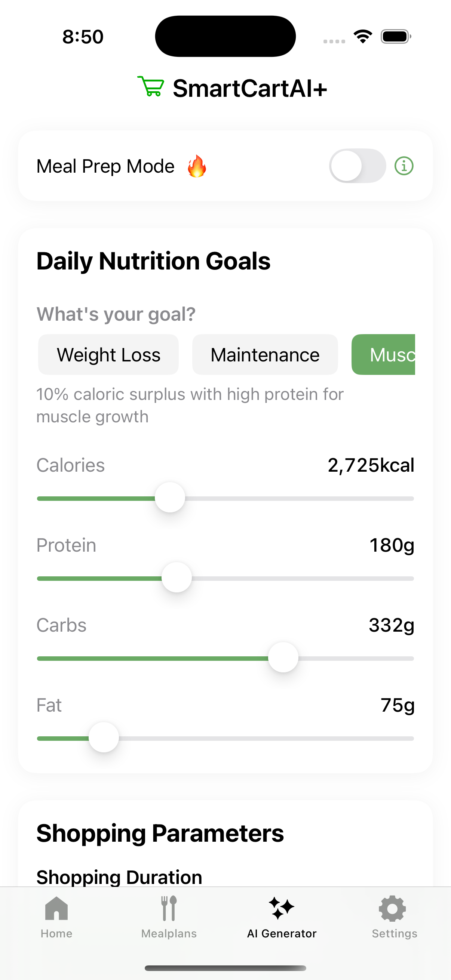Open the Meal Prep Mode info icon
The height and width of the screenshot is (980, 451).
pyautogui.click(x=404, y=166)
